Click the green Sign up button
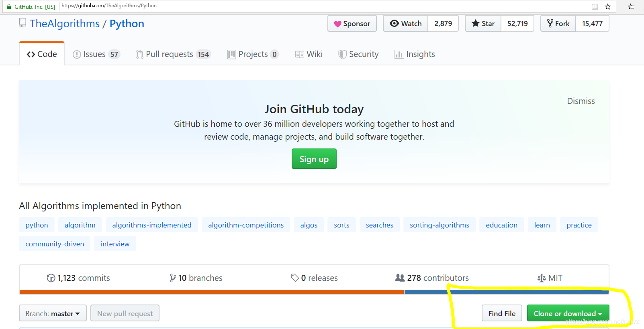The image size is (644, 329). (314, 159)
